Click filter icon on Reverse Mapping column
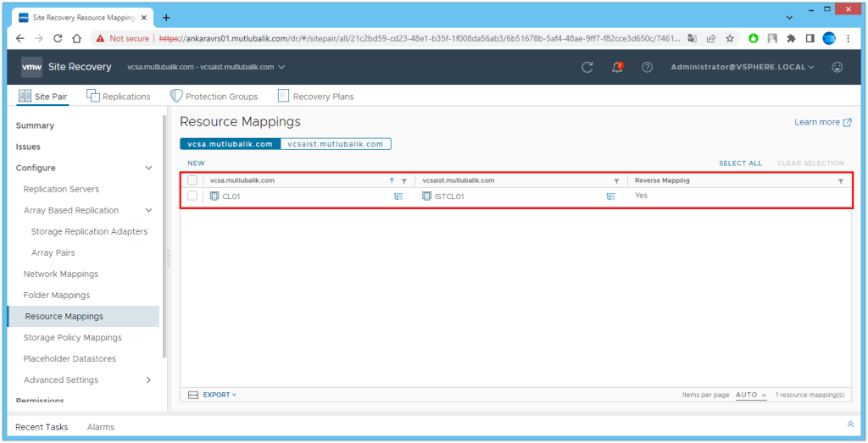 point(841,181)
